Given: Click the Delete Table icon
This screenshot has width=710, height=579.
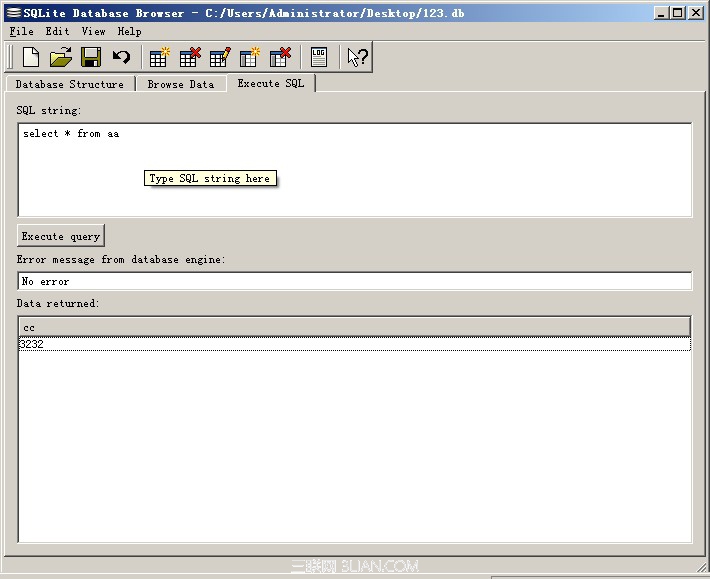Looking at the screenshot, I should (190, 57).
